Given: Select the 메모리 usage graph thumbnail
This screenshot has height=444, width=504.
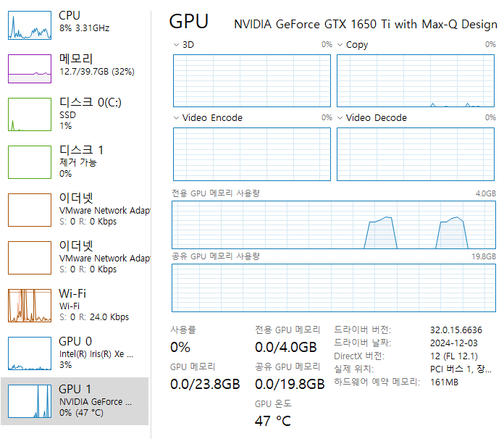Looking at the screenshot, I should [30, 69].
